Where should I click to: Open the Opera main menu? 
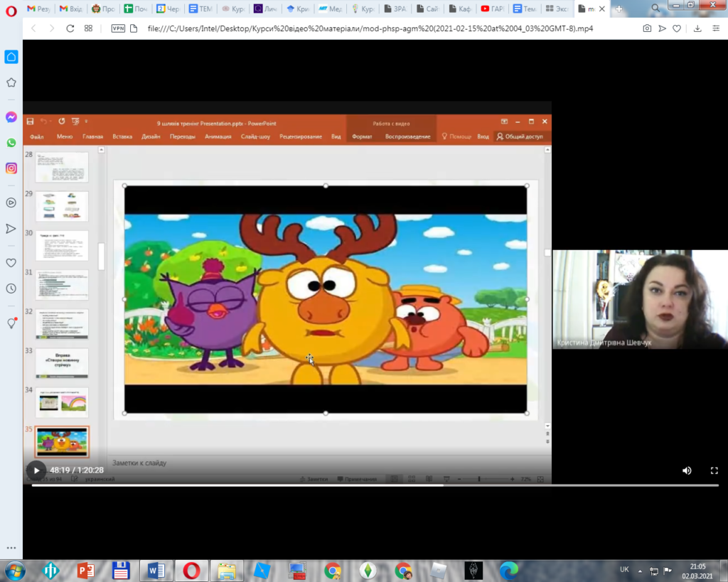coord(11,10)
